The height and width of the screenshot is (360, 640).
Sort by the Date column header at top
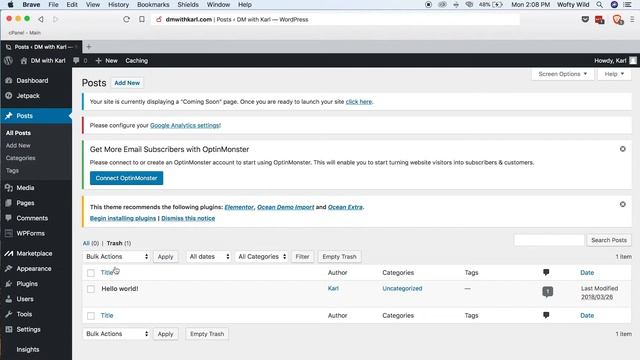587,273
